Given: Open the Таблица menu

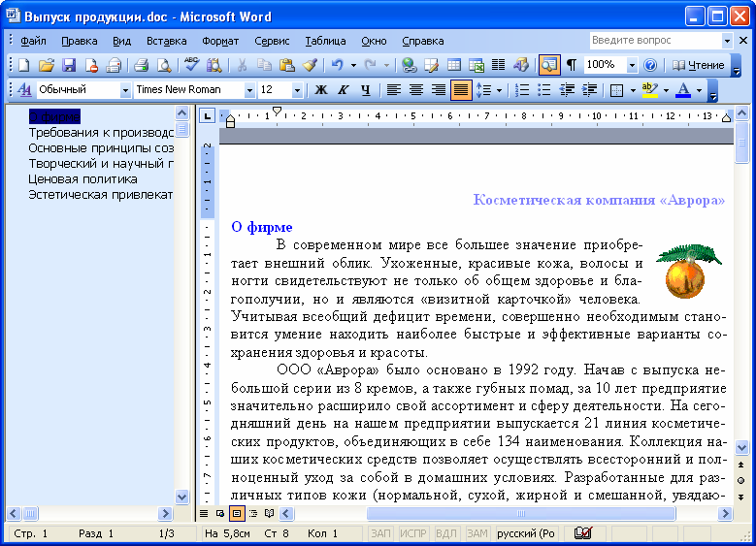Looking at the screenshot, I should pyautogui.click(x=325, y=41).
